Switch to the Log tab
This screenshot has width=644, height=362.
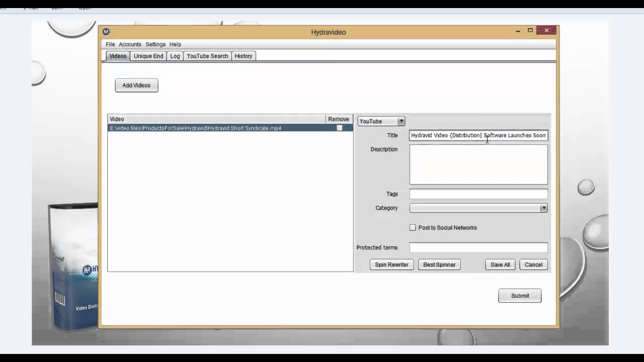[175, 56]
